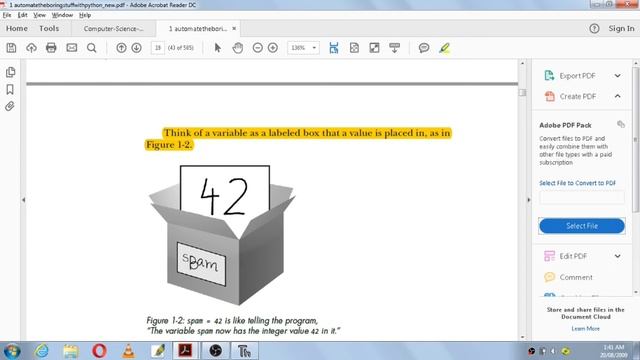640x360 pixels.
Task: Add a sticky note comment icon
Action: 424,48
